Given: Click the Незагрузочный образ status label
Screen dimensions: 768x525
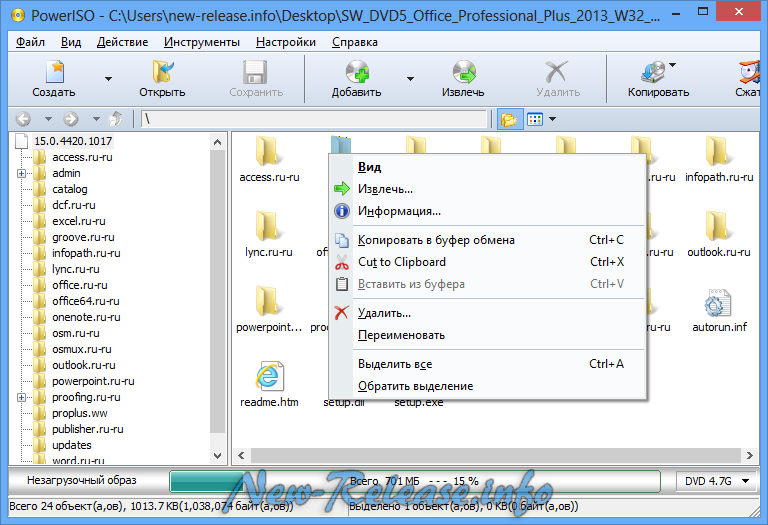Looking at the screenshot, I should 82,480.
